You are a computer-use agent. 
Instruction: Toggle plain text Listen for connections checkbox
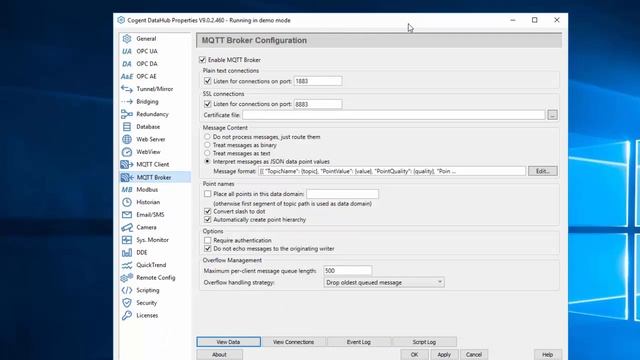[x=207, y=81]
